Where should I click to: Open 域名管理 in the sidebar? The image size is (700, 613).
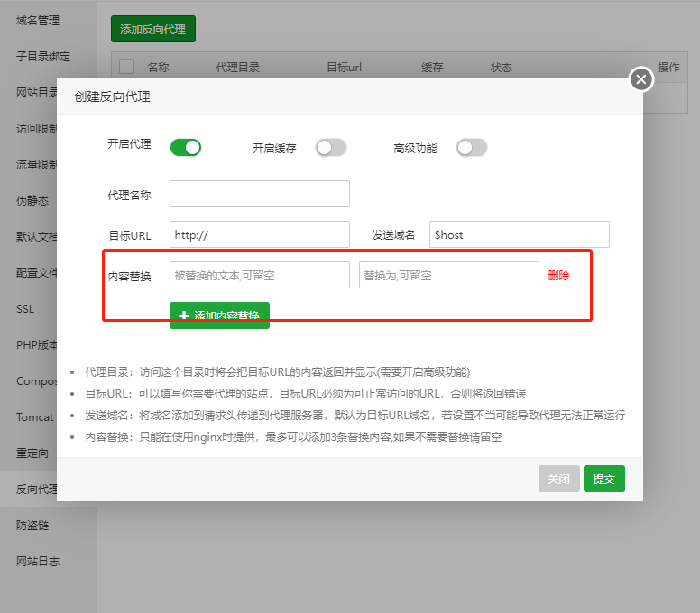38,20
